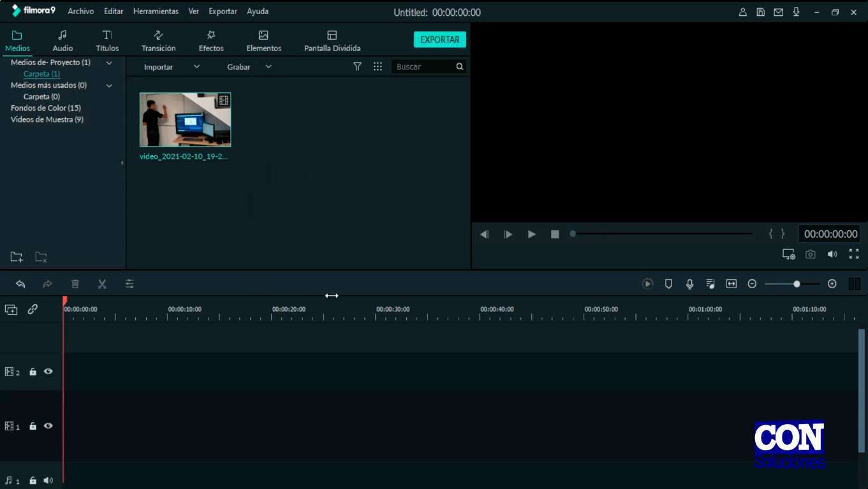Play the preview video
The image size is (868, 489).
pyautogui.click(x=531, y=235)
